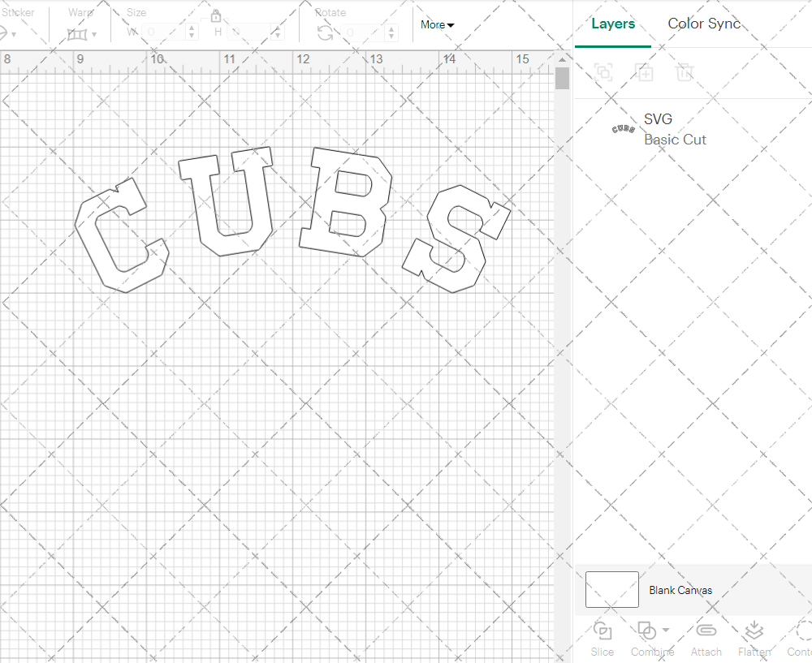
Task: Click the Rotate stepper arrows
Action: pyautogui.click(x=391, y=32)
